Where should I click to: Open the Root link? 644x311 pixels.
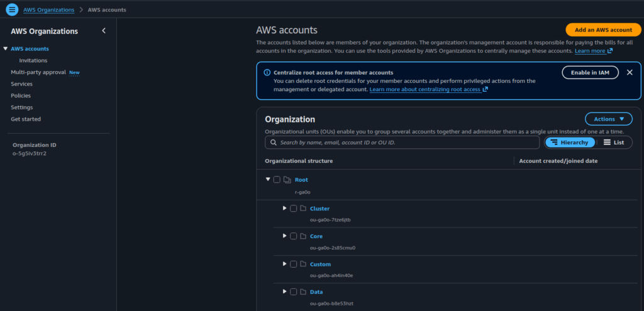point(301,180)
